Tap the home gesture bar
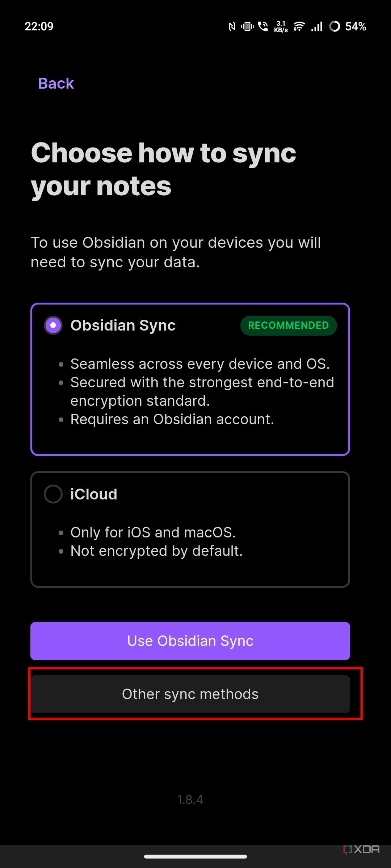The width and height of the screenshot is (391, 868). pos(195,856)
